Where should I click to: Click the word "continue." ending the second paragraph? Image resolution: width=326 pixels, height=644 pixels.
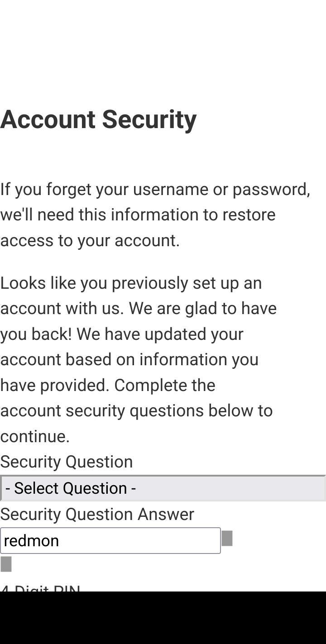pyautogui.click(x=35, y=436)
